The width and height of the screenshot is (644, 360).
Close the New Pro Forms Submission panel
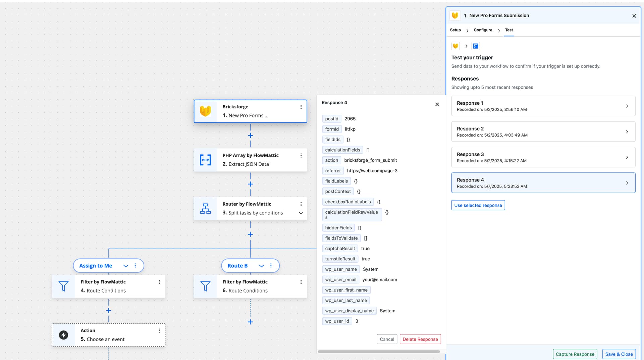pos(634,16)
